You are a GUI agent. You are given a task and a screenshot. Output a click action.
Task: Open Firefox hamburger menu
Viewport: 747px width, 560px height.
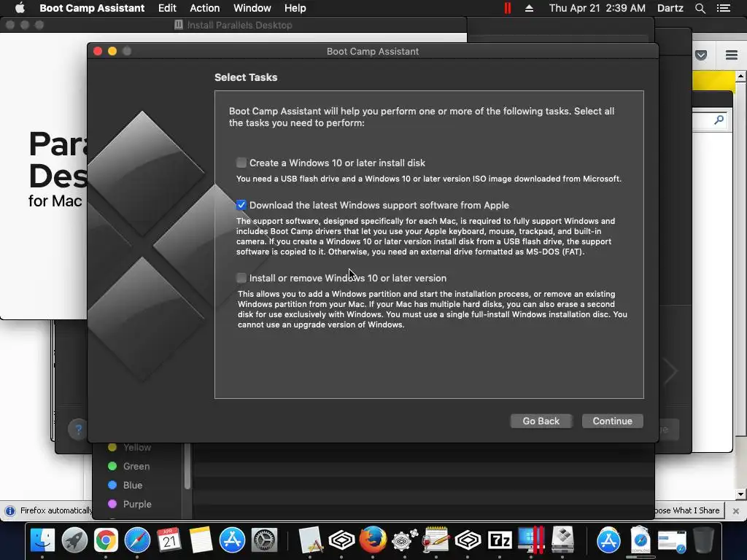(x=732, y=55)
